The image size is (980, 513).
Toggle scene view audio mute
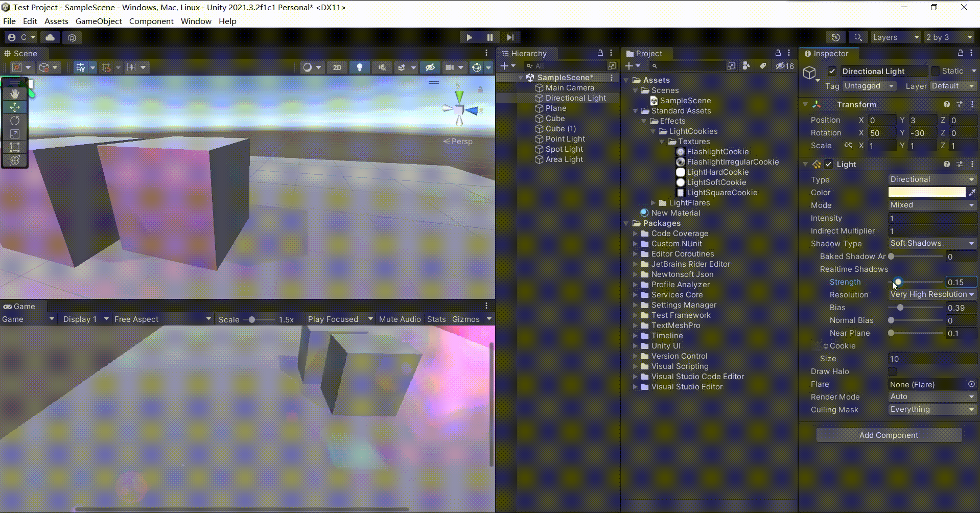click(x=382, y=67)
